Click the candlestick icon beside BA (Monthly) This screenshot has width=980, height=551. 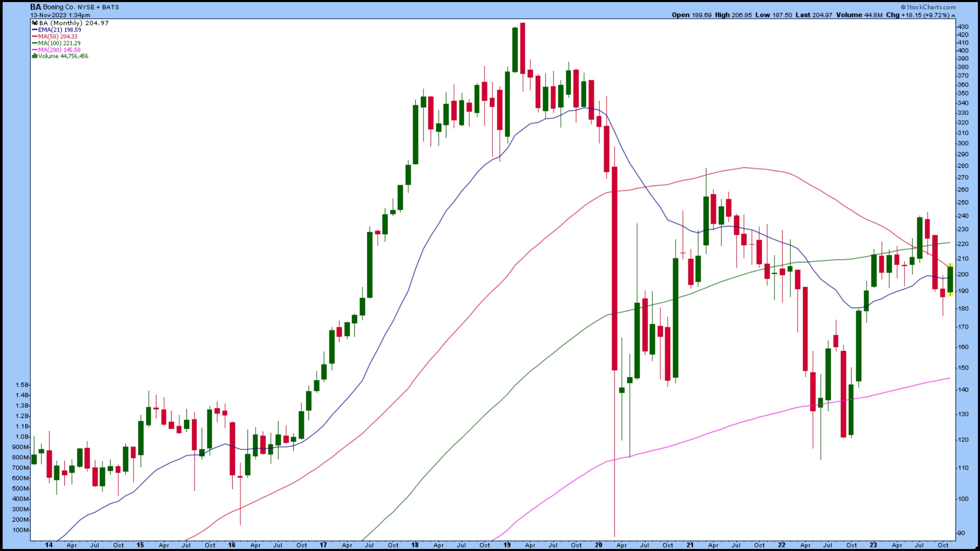click(x=35, y=23)
